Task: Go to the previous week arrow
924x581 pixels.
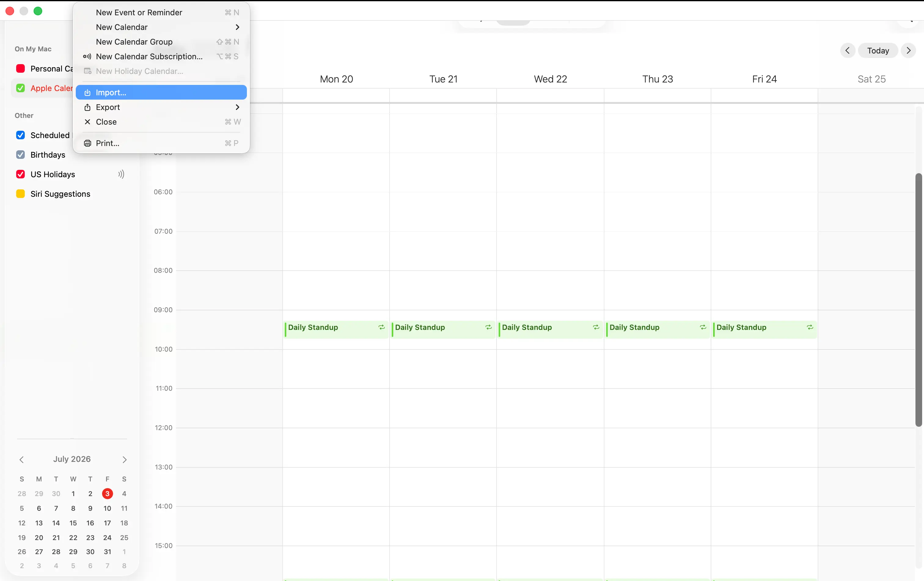Action: (x=848, y=50)
